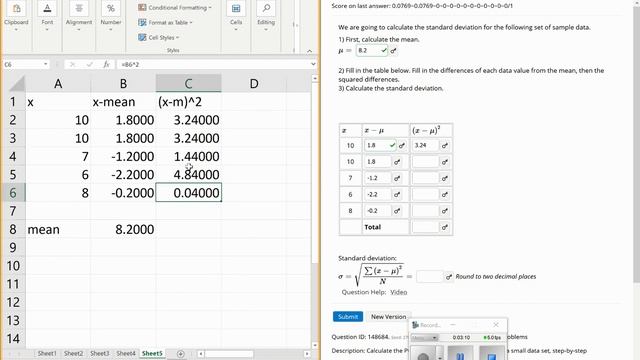The width and height of the screenshot is (640, 360).
Task: Open the Alignment ribbon group
Action: [x=79, y=16]
